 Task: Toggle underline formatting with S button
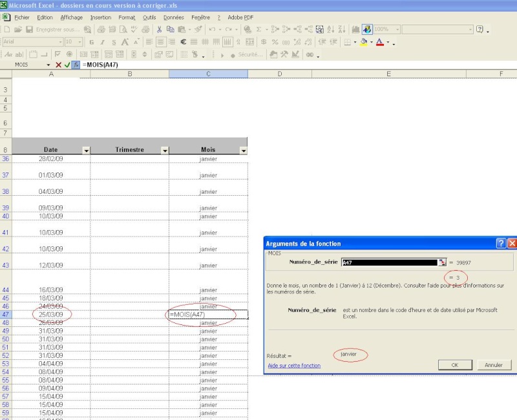pyautogui.click(x=112, y=42)
